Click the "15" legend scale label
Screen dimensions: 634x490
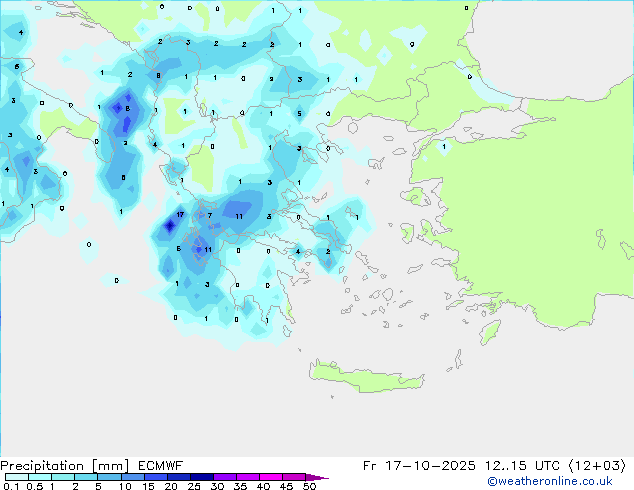[148, 486]
